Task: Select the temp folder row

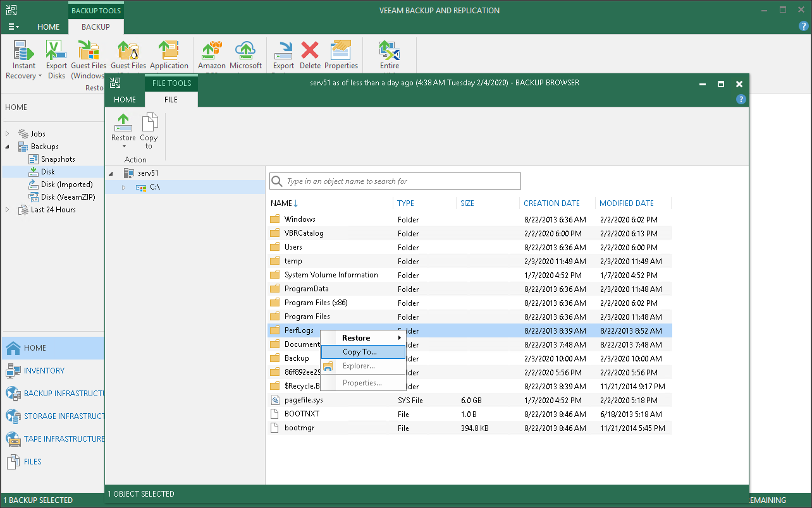Action: point(470,261)
